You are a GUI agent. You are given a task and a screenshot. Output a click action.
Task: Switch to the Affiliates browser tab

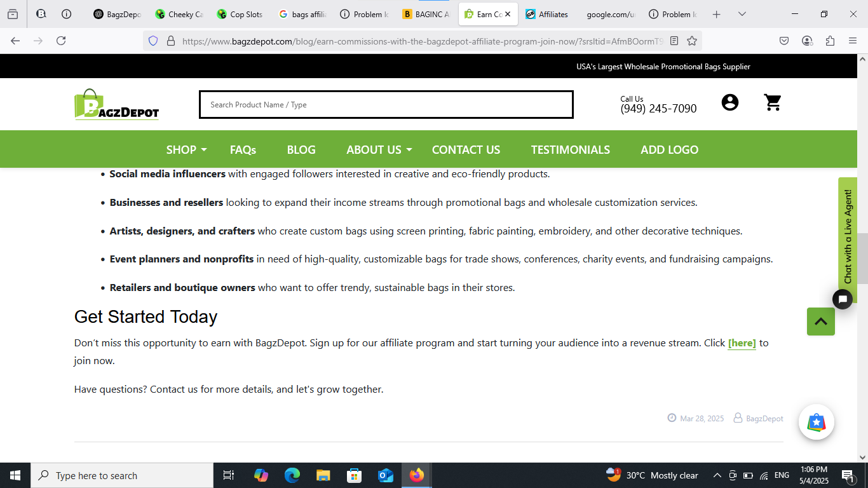pos(549,14)
